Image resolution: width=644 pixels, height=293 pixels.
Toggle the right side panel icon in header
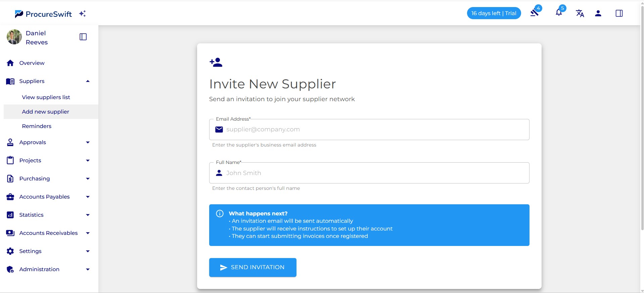point(619,13)
